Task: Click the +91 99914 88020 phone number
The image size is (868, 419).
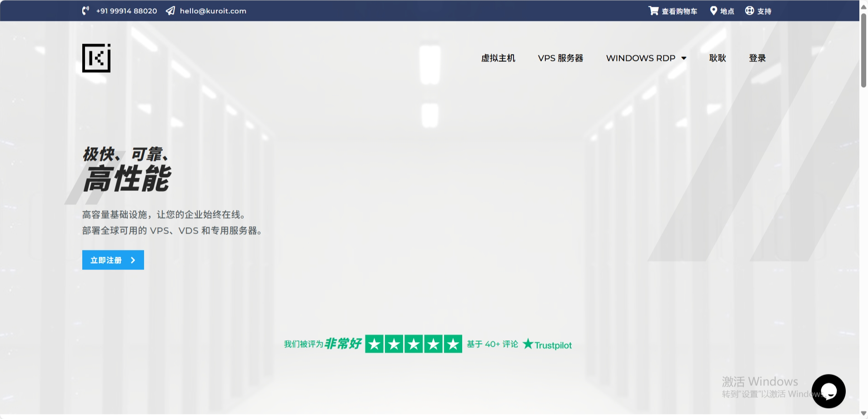Action: [126, 11]
